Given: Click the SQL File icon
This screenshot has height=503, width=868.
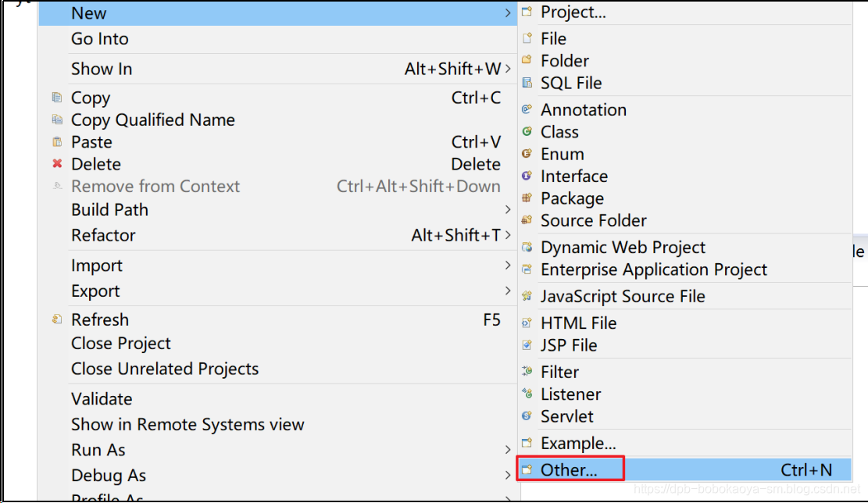Looking at the screenshot, I should click(527, 83).
